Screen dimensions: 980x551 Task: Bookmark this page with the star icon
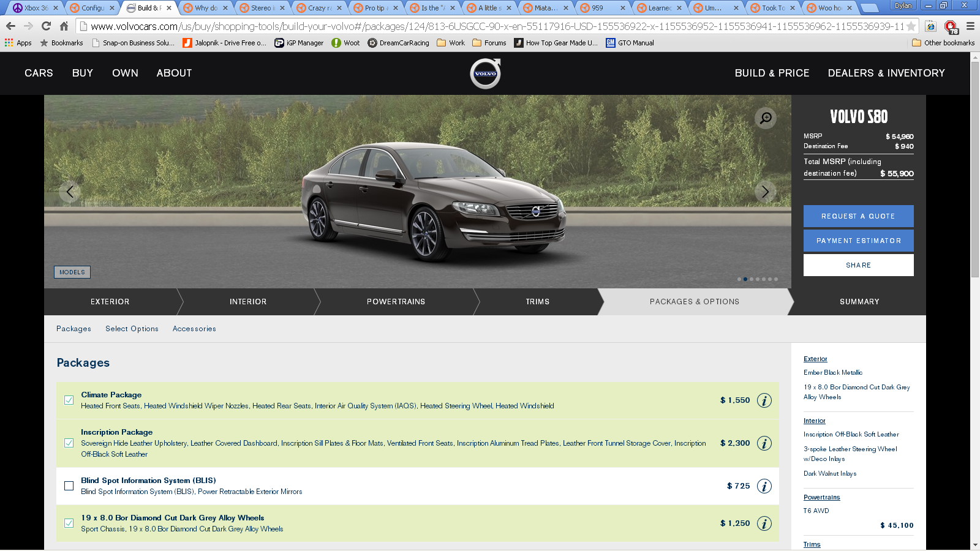tap(911, 26)
